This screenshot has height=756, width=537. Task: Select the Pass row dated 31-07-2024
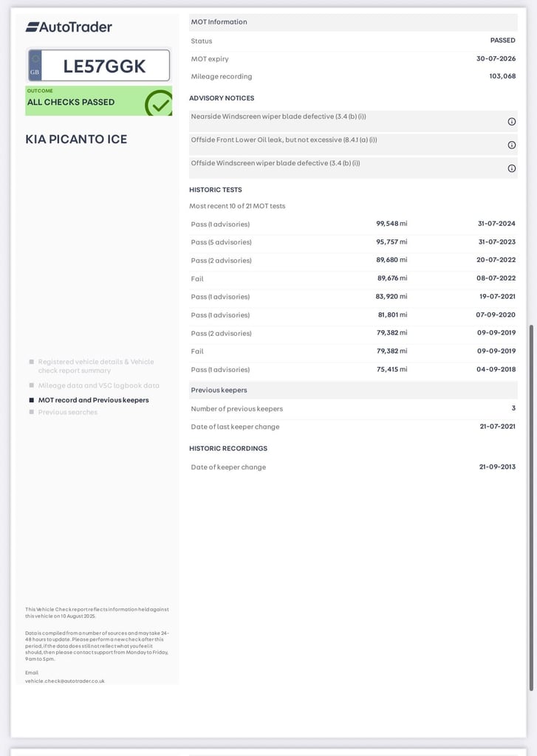353,224
